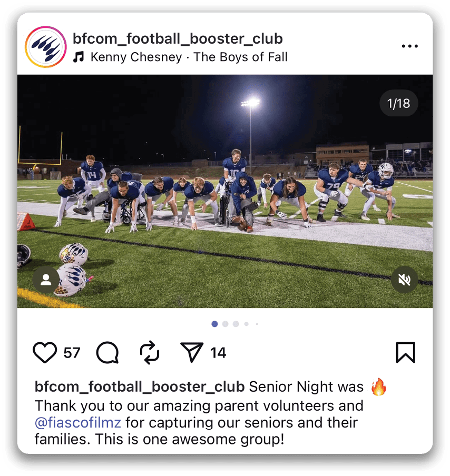Unmute audio with the speaker toggle

[405, 280]
